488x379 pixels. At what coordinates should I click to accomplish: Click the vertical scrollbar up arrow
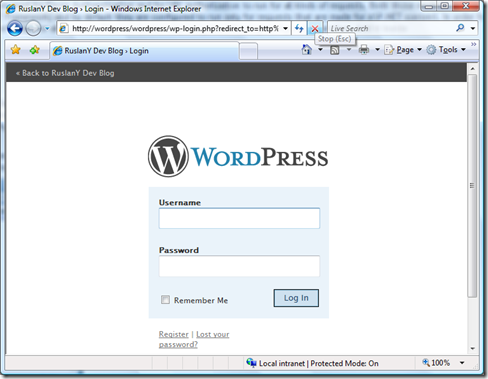coord(472,69)
